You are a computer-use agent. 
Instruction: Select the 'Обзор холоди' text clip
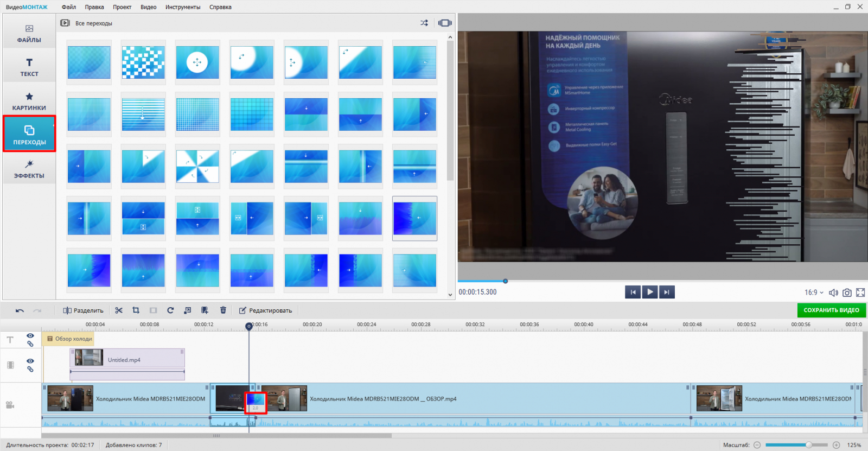tap(68, 339)
